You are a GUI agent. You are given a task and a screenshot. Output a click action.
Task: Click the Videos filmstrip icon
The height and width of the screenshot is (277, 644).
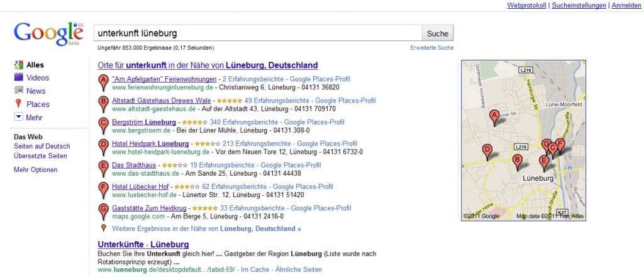18,77
